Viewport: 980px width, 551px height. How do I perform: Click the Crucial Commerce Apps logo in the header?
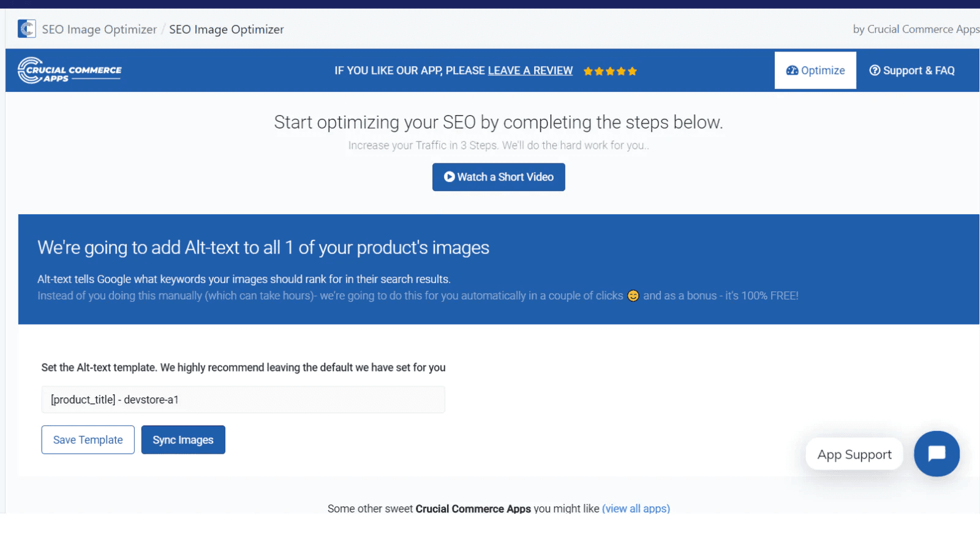[x=69, y=70]
